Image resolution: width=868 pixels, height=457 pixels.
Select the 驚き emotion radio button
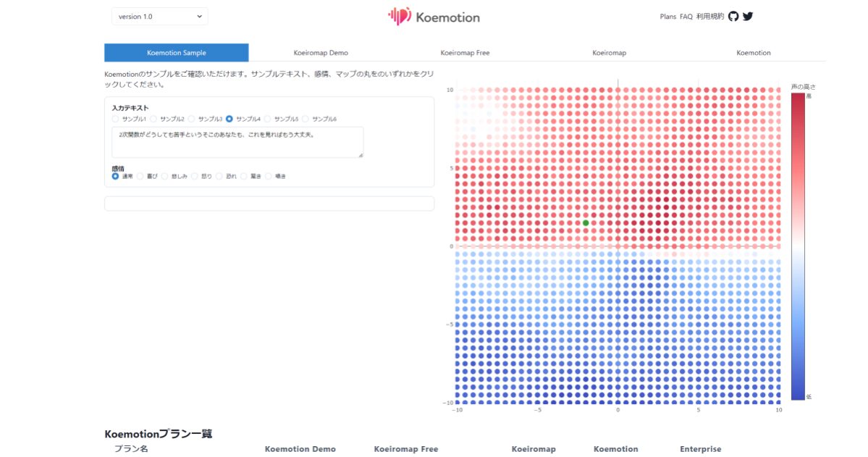click(243, 176)
